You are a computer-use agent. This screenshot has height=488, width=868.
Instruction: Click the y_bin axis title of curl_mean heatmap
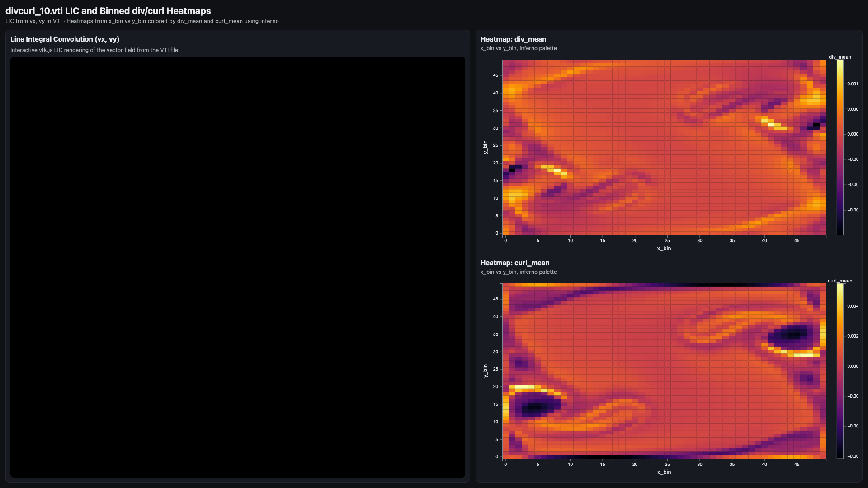point(485,371)
